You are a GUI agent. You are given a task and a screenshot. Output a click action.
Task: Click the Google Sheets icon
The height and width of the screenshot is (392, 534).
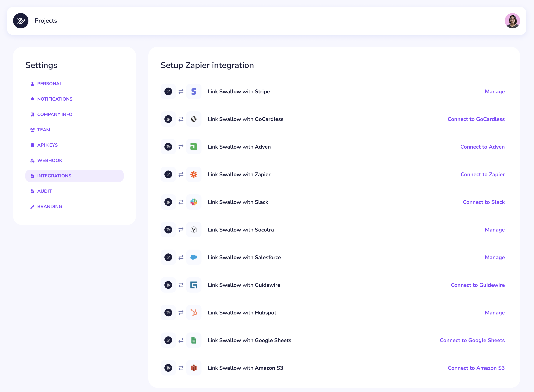point(193,340)
